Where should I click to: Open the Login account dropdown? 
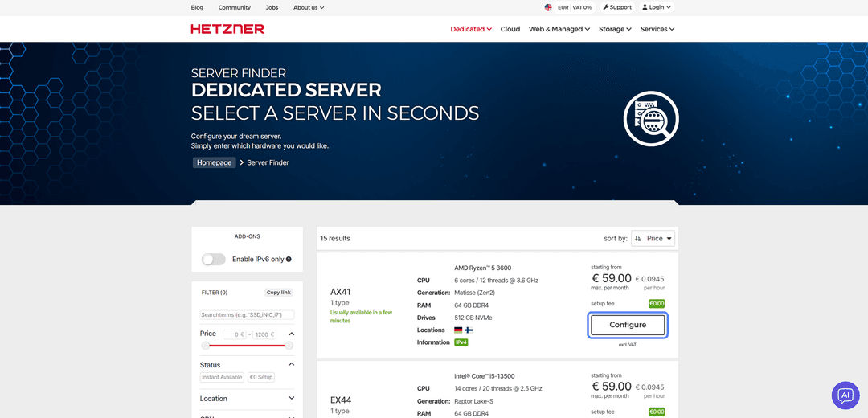(657, 8)
